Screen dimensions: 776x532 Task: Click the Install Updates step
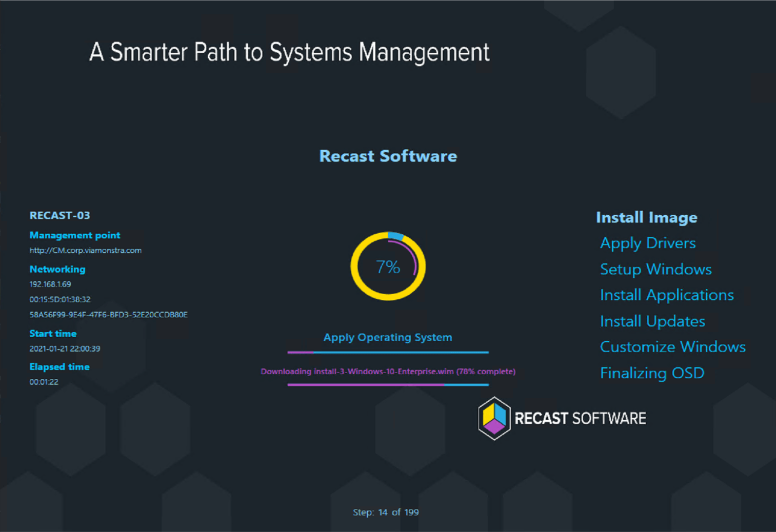(x=652, y=321)
